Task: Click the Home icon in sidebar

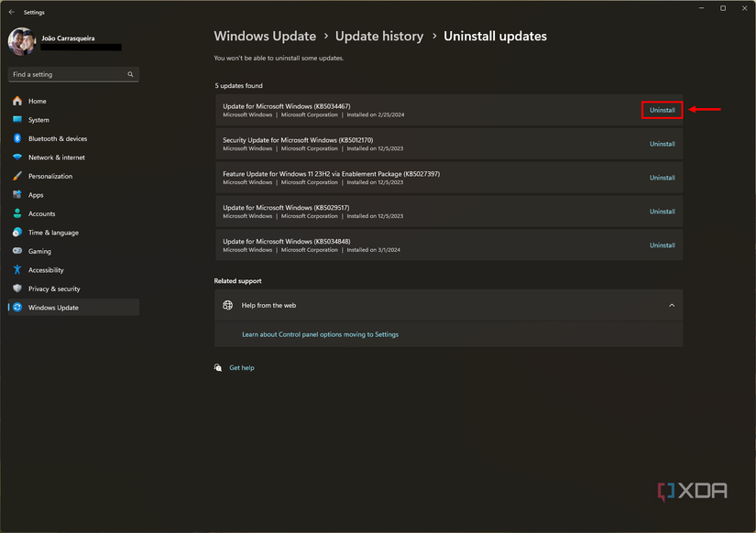Action: [x=17, y=101]
